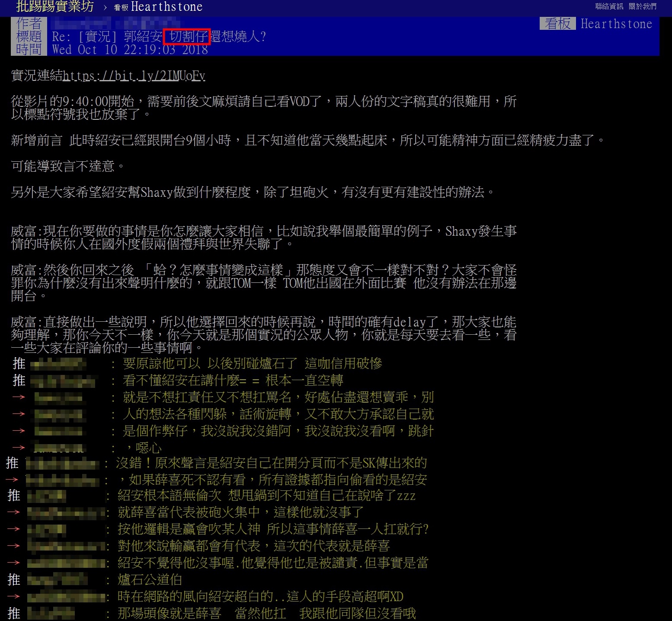Click the red-boxed 切割仔 in the title
Image resolution: width=672 pixels, height=621 pixels.
pos(187,37)
